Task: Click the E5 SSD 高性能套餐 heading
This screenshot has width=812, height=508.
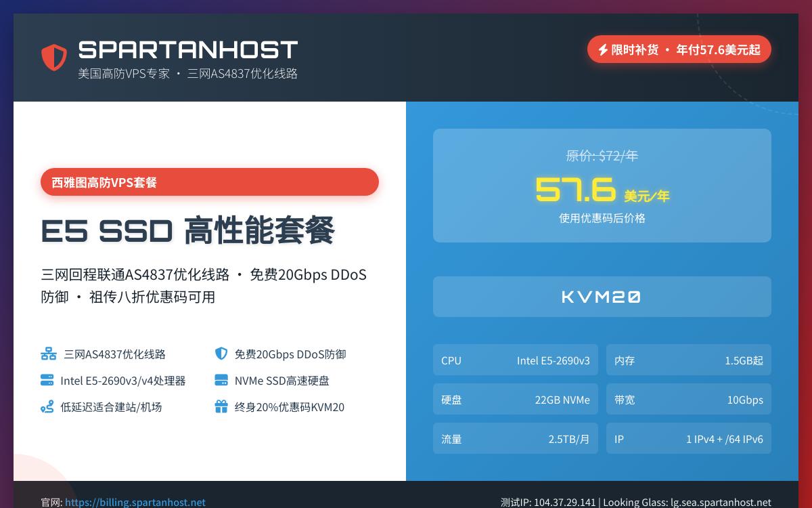Action: (x=188, y=230)
